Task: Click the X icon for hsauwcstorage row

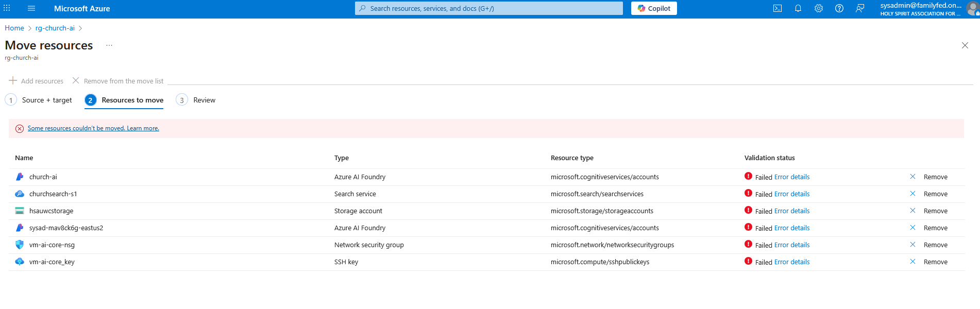Action: 913,211
